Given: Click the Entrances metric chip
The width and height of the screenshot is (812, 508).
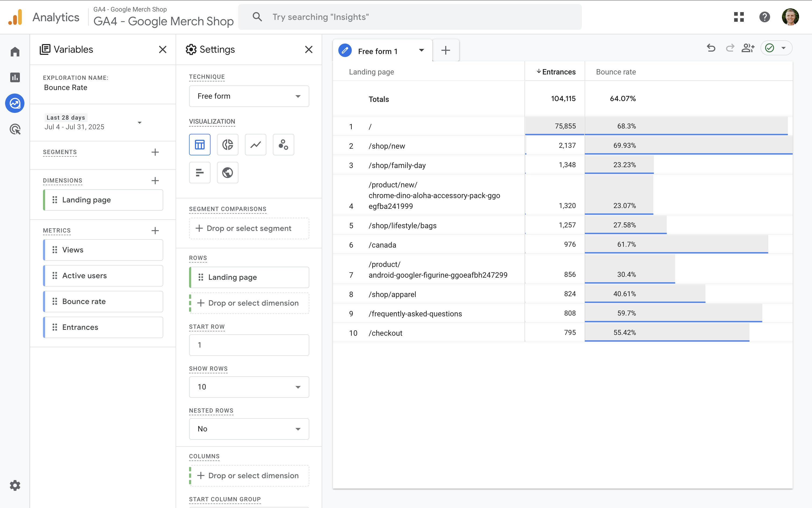Looking at the screenshot, I should [103, 328].
